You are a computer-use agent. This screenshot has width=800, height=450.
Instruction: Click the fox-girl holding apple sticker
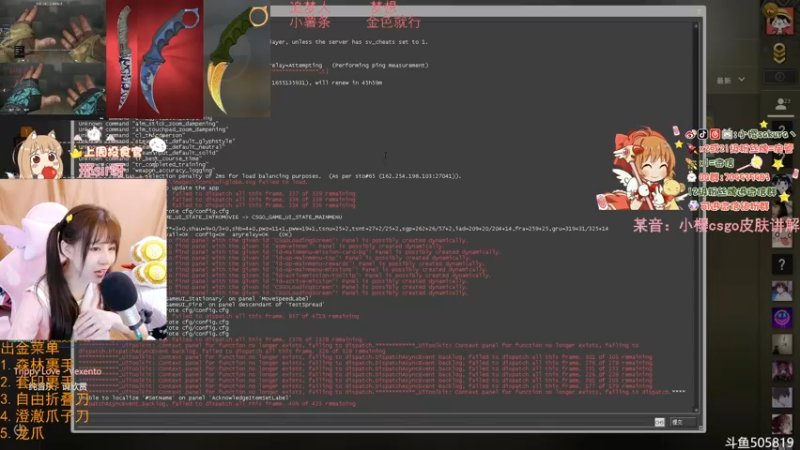(38, 153)
